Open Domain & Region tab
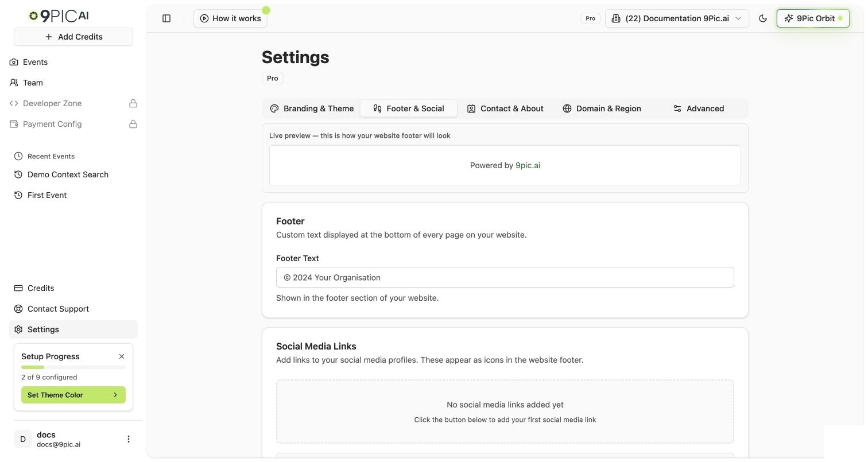The height and width of the screenshot is (462, 868). 602,108
